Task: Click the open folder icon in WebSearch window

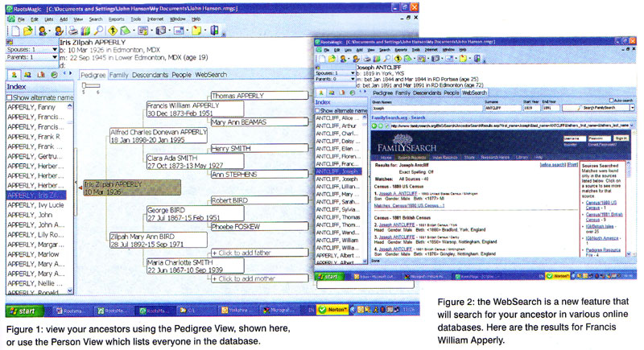Action: pyautogui.click(x=332, y=59)
